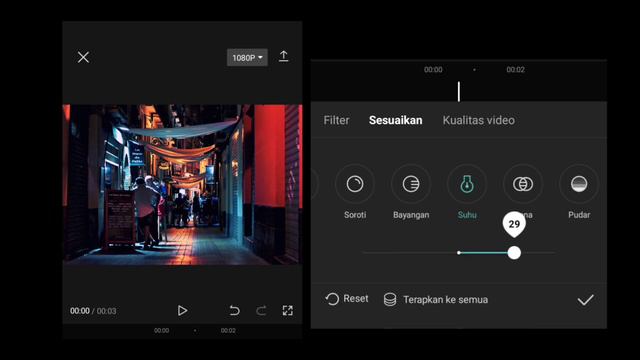640x360 pixels.
Task: Open the 1080P resolution dropdown
Action: 247,58
